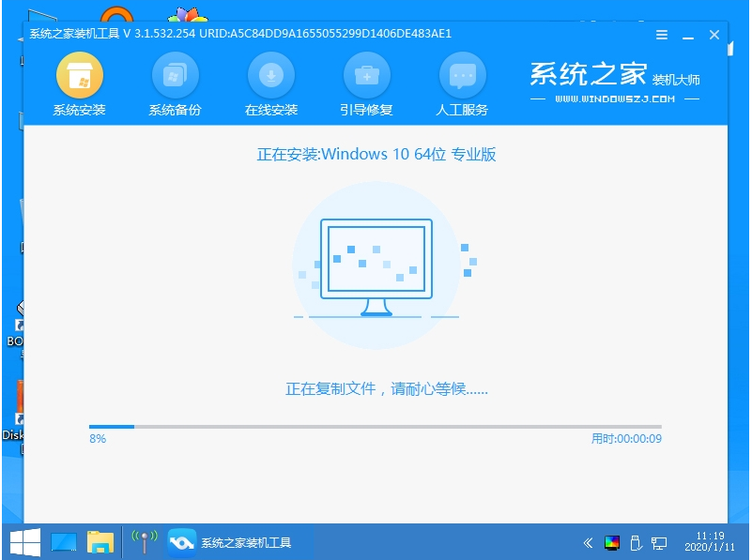The height and width of the screenshot is (560, 752).
Task: Click the clock showing 2020/1/11
Action: click(709, 548)
